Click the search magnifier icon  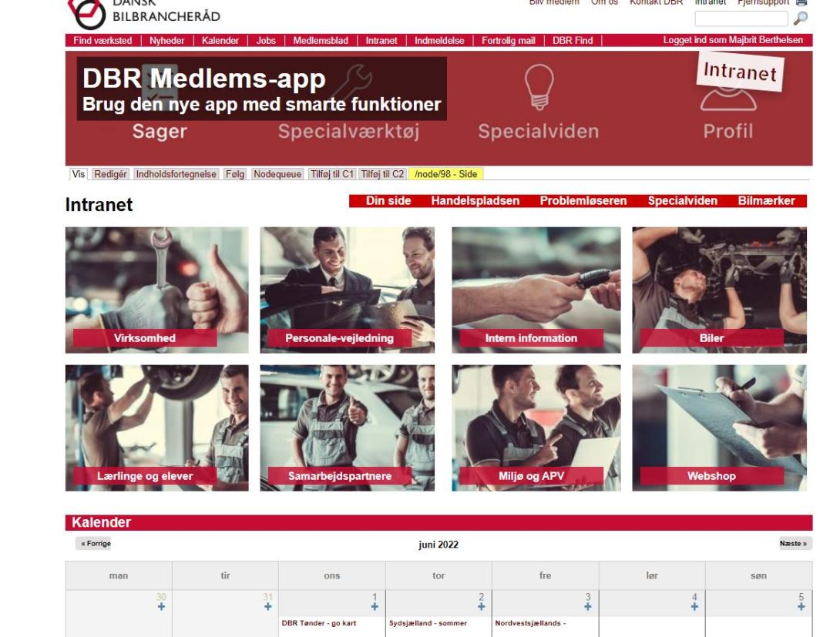coord(801,18)
